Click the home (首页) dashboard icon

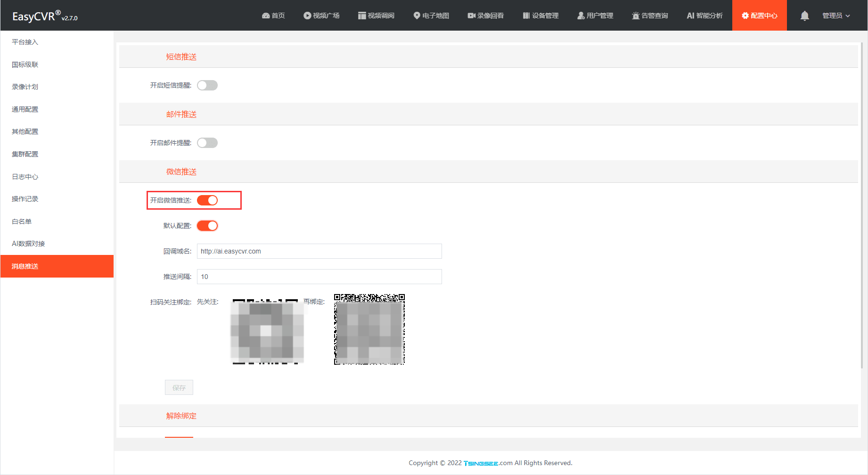(266, 16)
